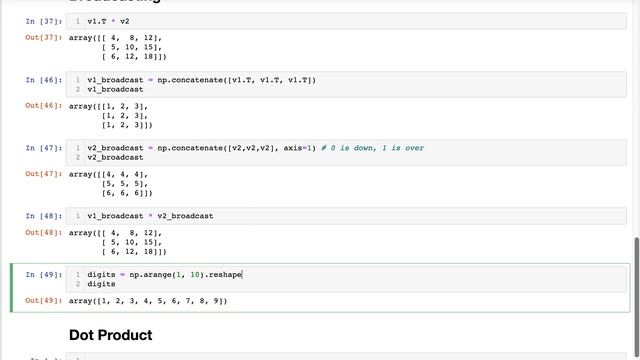This screenshot has width=640, height=360.
Task: Click the v1_broadcast concatenate code line
Action: (x=202, y=80)
